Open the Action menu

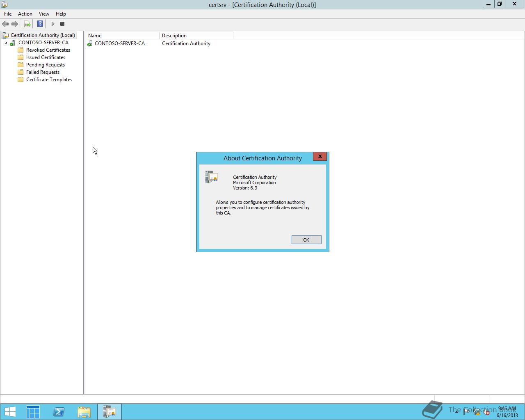[25, 14]
